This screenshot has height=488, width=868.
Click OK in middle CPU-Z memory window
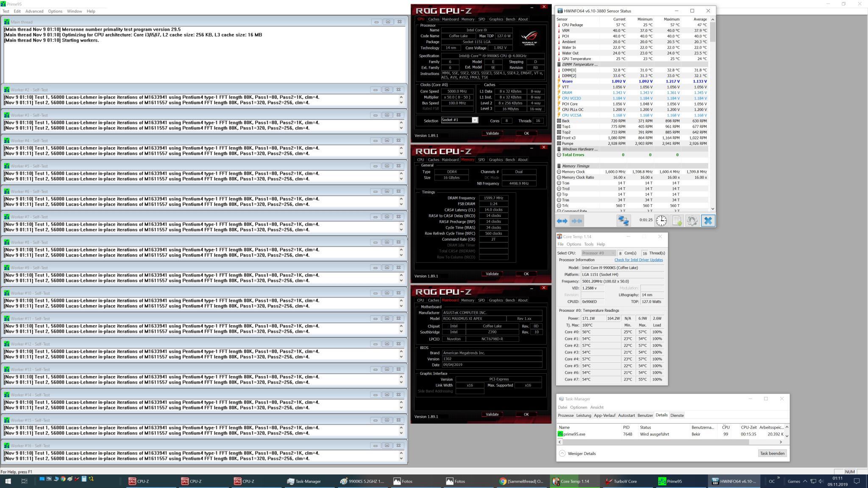coord(526,274)
